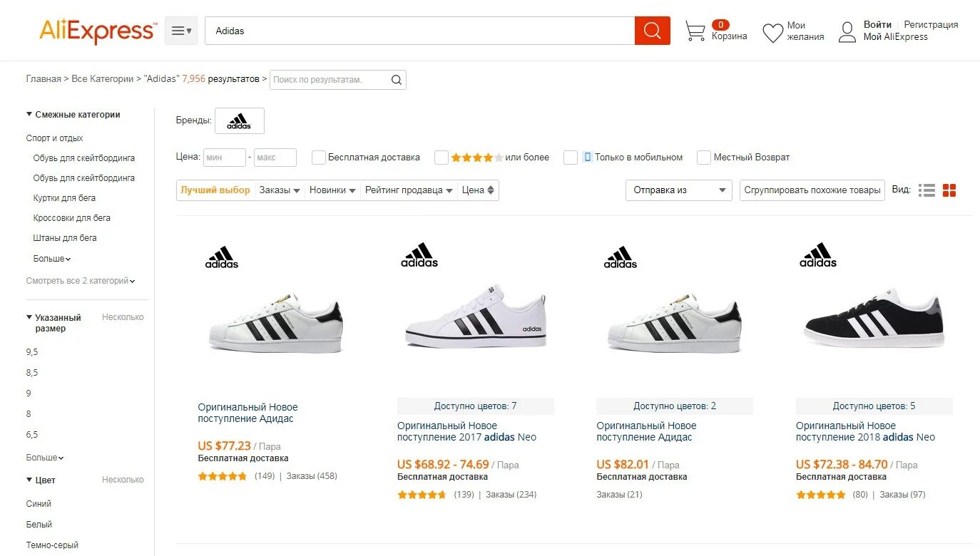This screenshot has height=556, width=980.
Task: Select the Adidas brand logo filter
Action: 239,121
